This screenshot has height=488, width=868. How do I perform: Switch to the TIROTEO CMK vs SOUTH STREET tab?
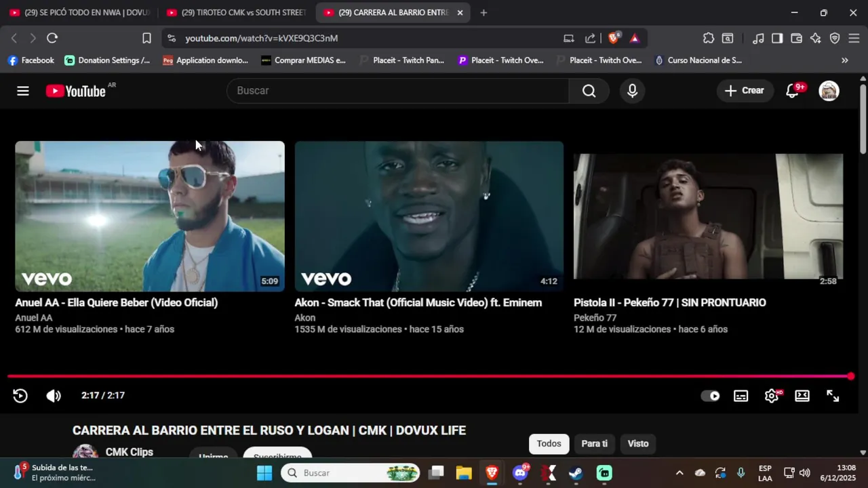pos(237,12)
